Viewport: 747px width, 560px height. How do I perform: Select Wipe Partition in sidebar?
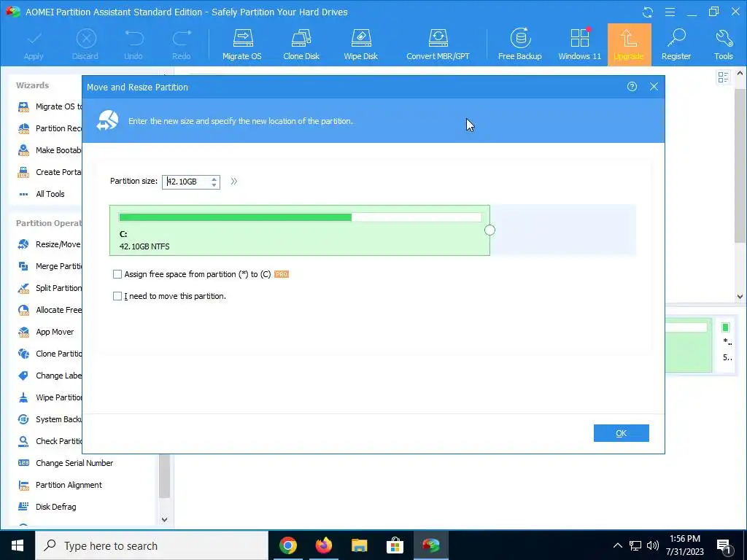click(x=49, y=397)
